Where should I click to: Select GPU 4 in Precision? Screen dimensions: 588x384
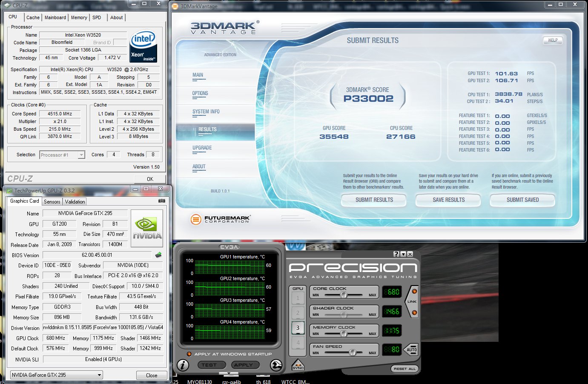298,342
